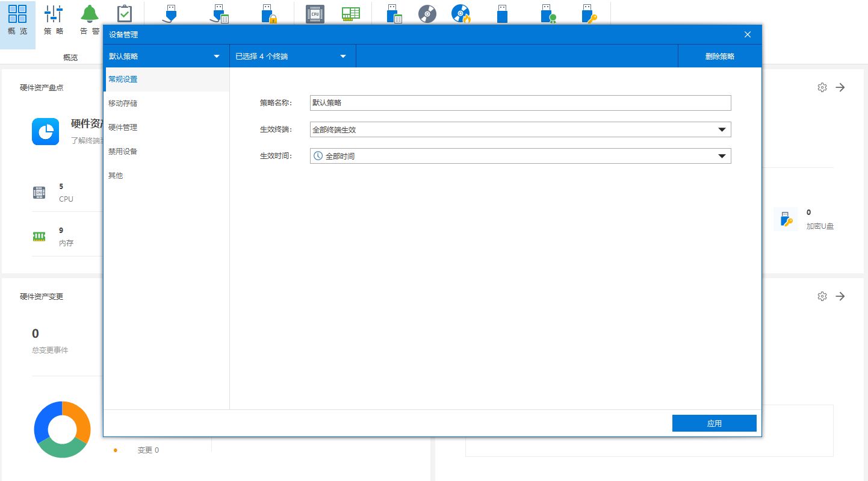The height and width of the screenshot is (481, 868).
Task: Click the plain blue USB drive icon
Action: tap(503, 13)
